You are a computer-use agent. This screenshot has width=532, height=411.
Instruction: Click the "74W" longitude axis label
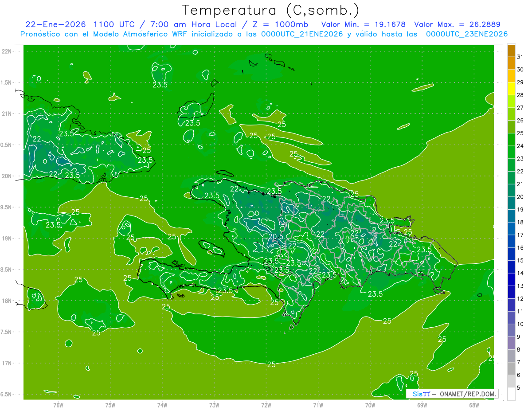pos(162,405)
